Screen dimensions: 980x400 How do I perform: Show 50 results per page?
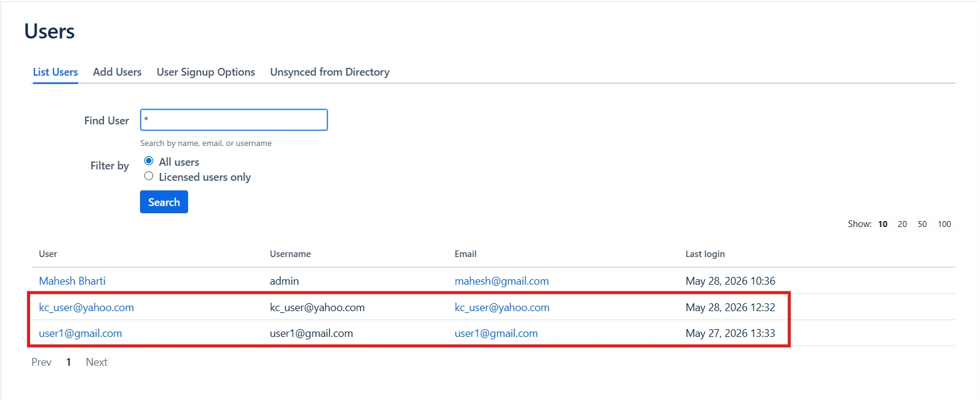pyautogui.click(x=922, y=224)
